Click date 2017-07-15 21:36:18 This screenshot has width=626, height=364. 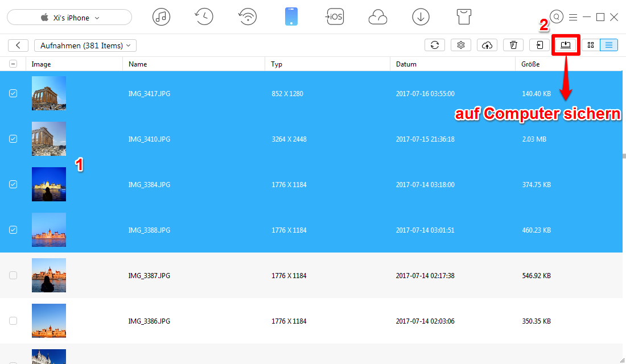point(425,139)
